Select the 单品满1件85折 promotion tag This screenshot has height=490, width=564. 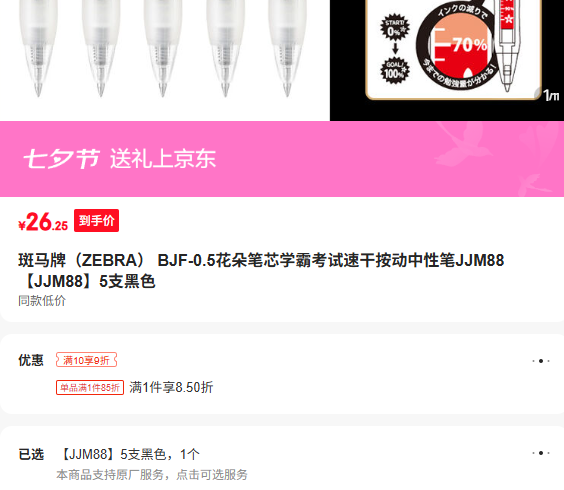[90, 387]
